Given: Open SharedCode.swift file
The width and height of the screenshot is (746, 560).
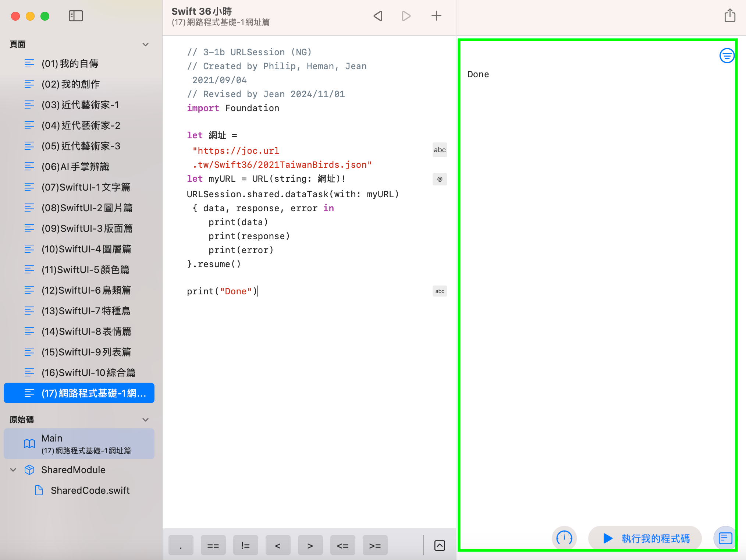Looking at the screenshot, I should coord(90,490).
